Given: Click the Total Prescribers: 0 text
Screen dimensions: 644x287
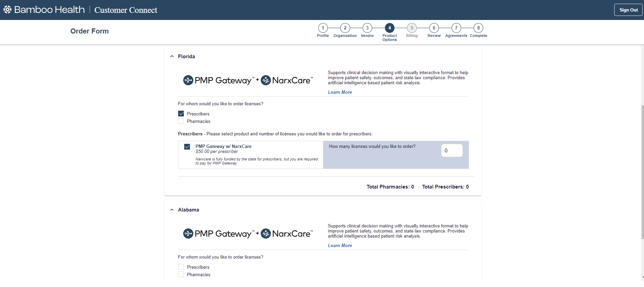Looking at the screenshot, I should 445,187.
